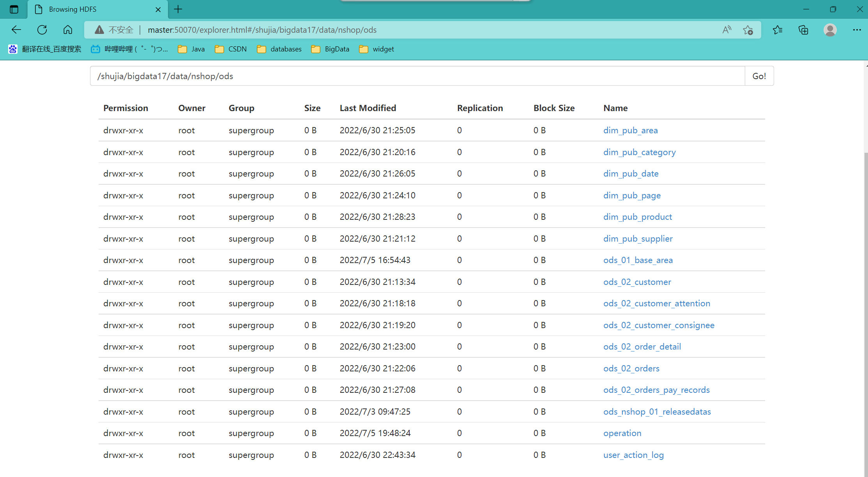This screenshot has width=868, height=477.
Task: Refresh the page with reload icon
Action: point(42,30)
